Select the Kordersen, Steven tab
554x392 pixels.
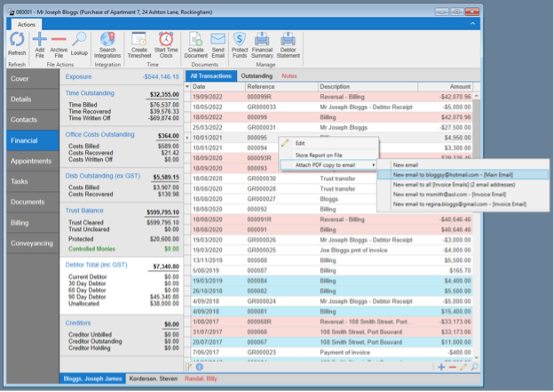pos(153,379)
